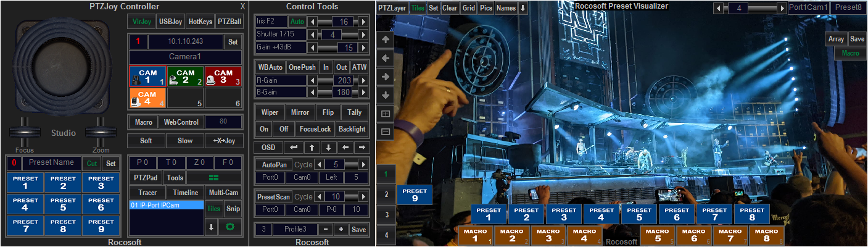Viewport: 868px width, 247px height.
Task: Toggle the Flip option
Action: click(x=328, y=113)
